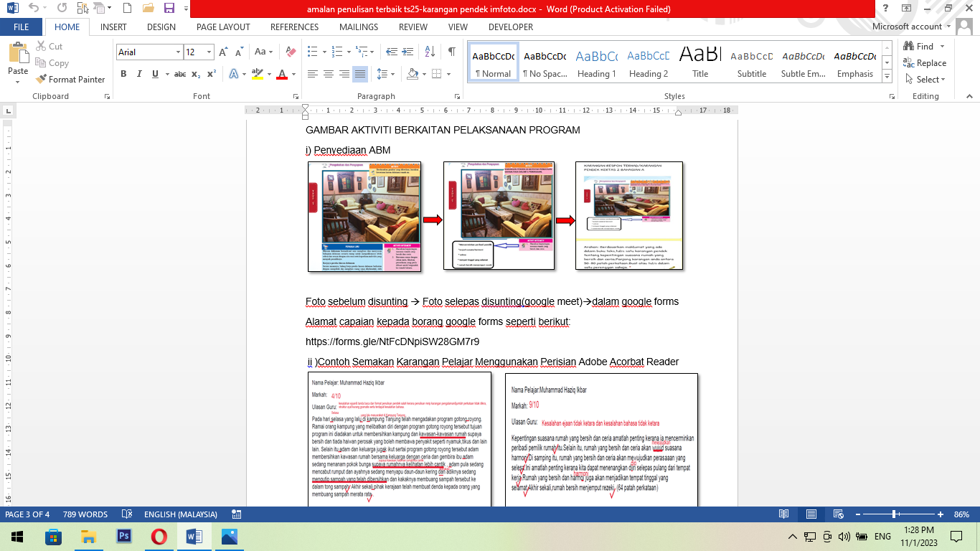Click the Save icon

[169, 9]
